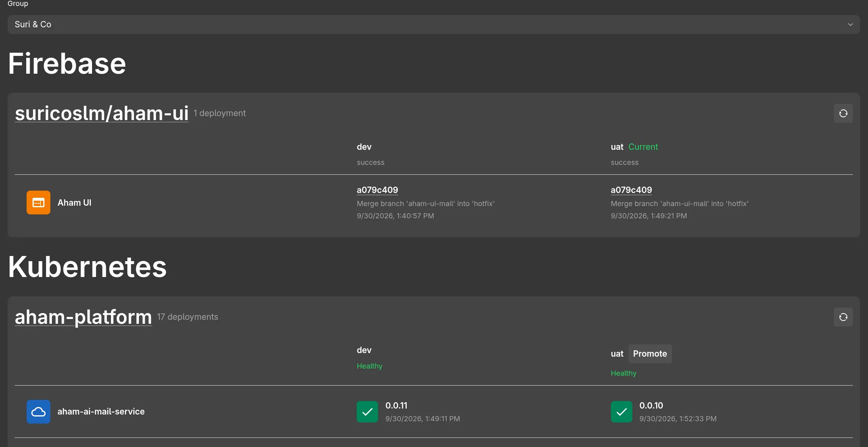Open commit a079c409 under dev
Image resolution: width=868 pixels, height=447 pixels.
[x=377, y=190]
